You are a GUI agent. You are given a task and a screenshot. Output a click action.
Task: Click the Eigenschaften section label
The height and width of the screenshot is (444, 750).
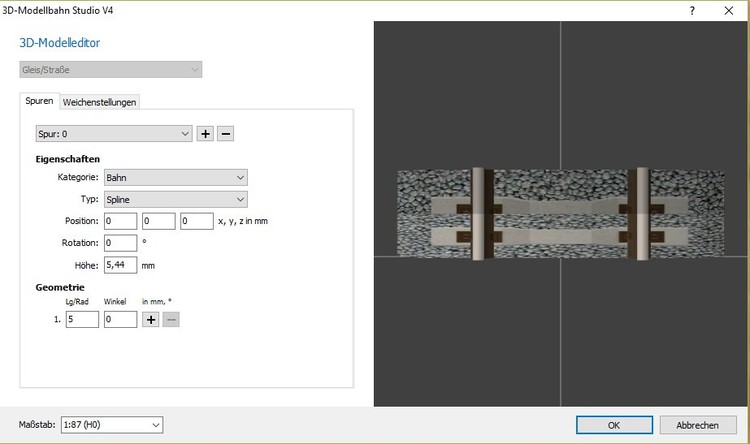click(x=67, y=159)
